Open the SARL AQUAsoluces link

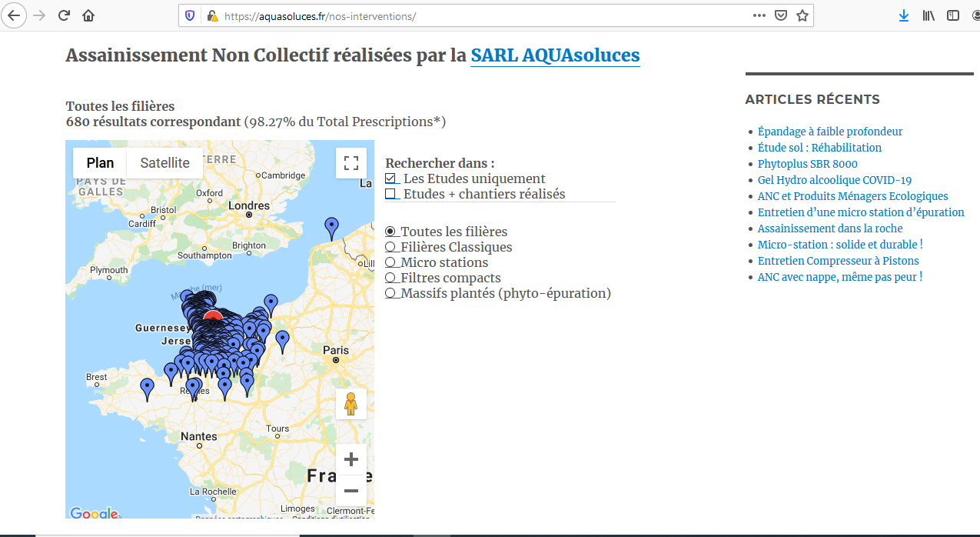tap(555, 55)
